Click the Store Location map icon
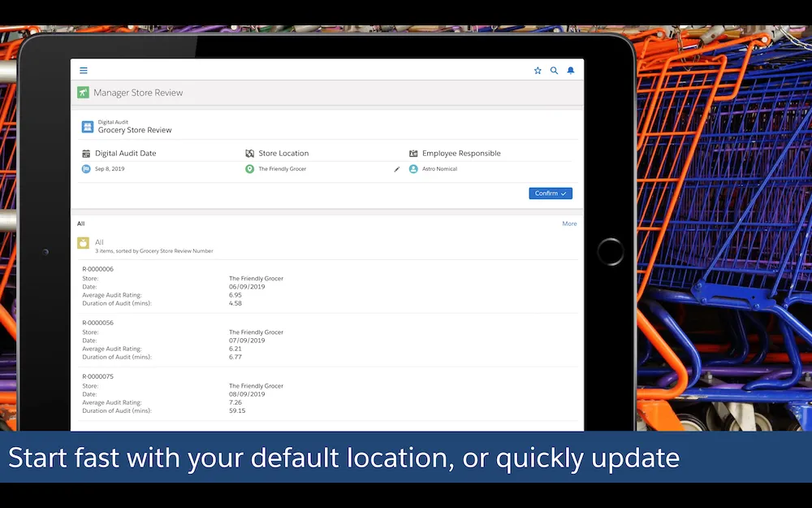Viewport: 812px width, 508px height. tap(249, 154)
